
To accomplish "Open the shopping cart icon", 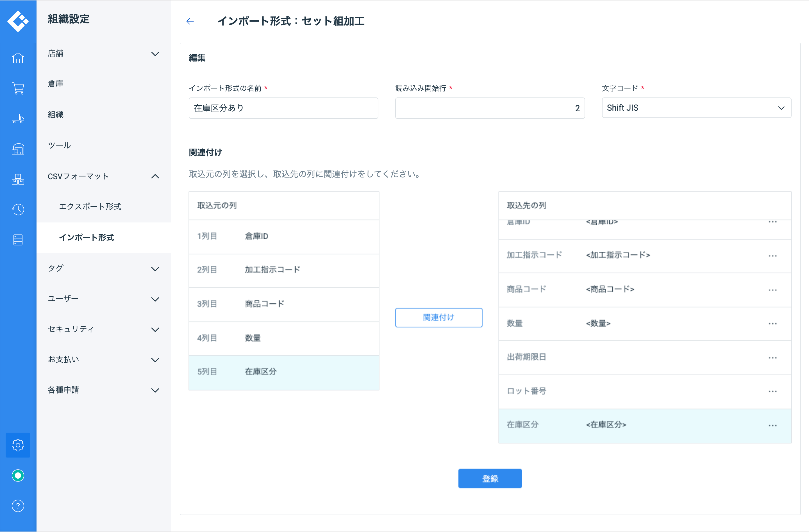I will [18, 88].
